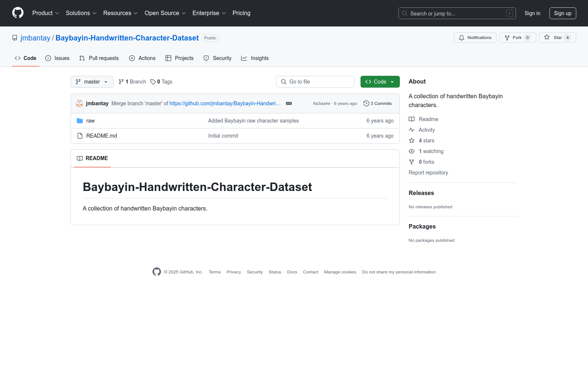Click 'Do not share my personal information'
The image size is (588, 368).
(399, 272)
